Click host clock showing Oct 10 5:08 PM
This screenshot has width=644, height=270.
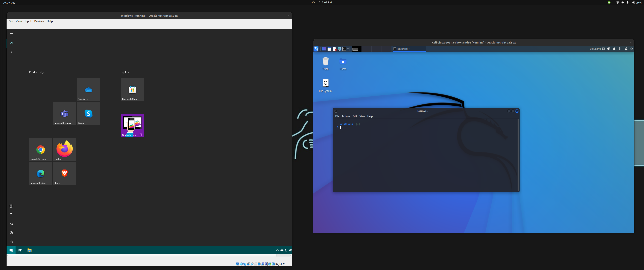[x=322, y=2]
